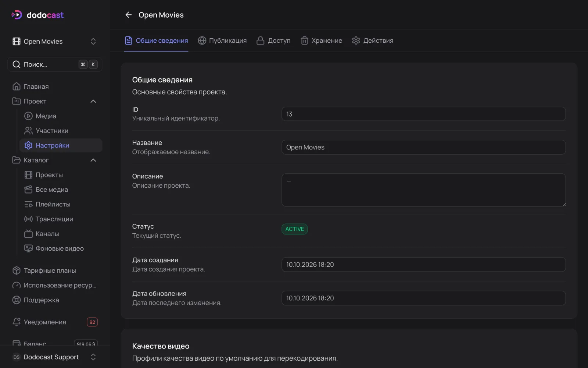The height and width of the screenshot is (368, 588).
Task: Click the Дата обновления field
Action: pyautogui.click(x=423, y=298)
